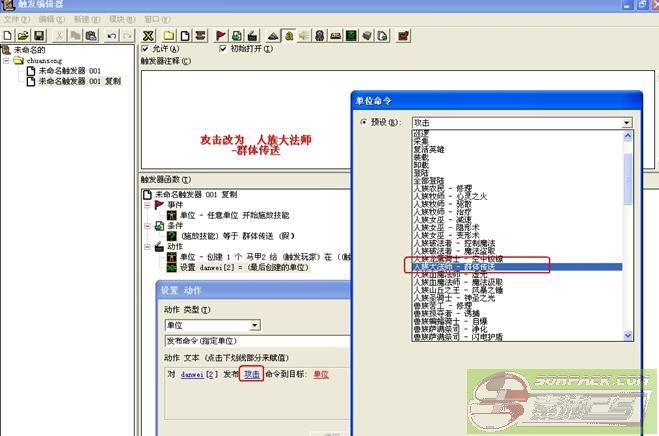Open the 文件 menu

[12, 19]
